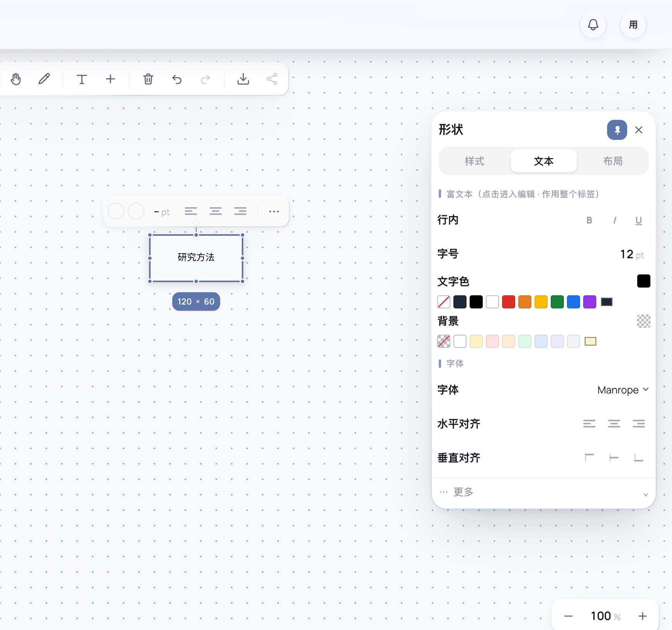Switch to the 文本 tab

point(544,161)
